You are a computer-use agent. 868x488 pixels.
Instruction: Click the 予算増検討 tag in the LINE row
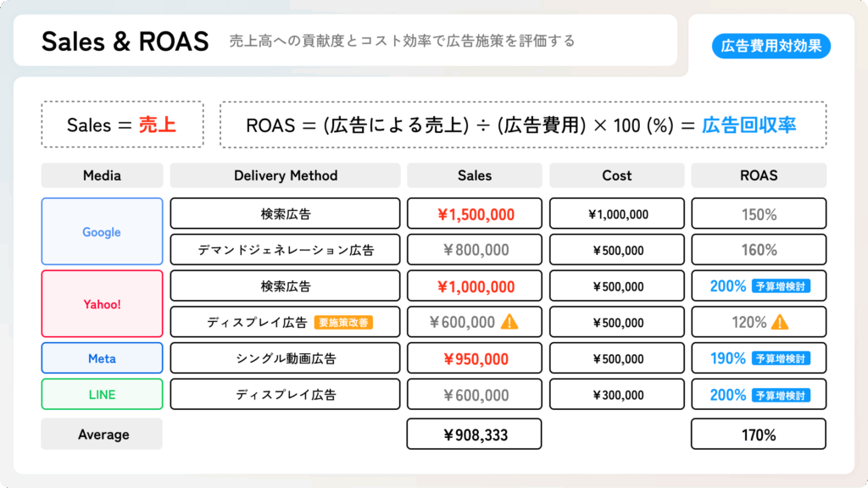(781, 395)
